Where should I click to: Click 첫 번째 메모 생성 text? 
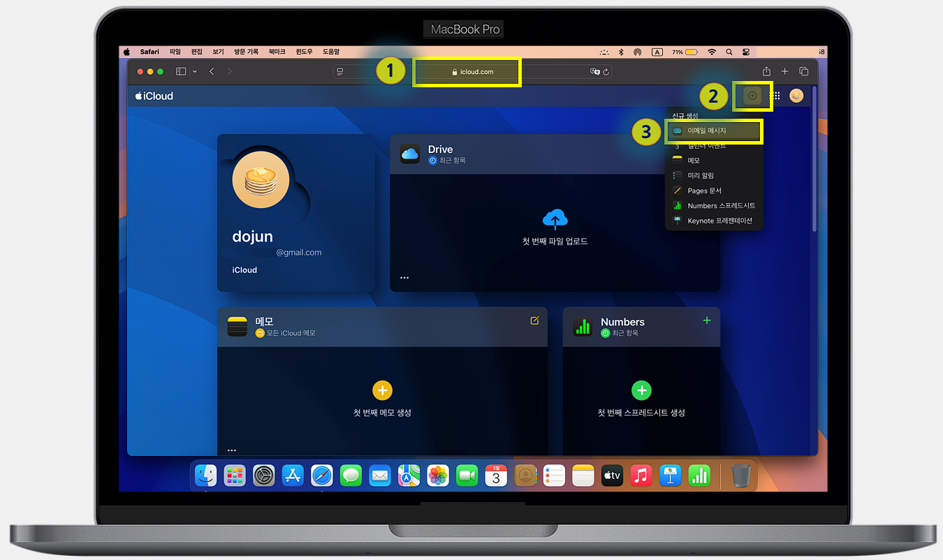coord(382,413)
